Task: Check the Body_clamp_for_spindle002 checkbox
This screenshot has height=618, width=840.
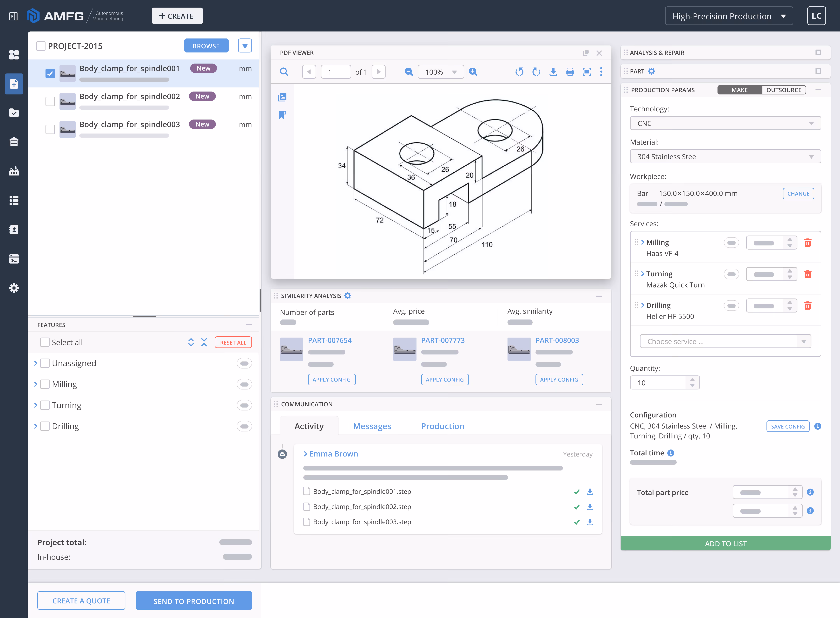Action: pyautogui.click(x=50, y=101)
